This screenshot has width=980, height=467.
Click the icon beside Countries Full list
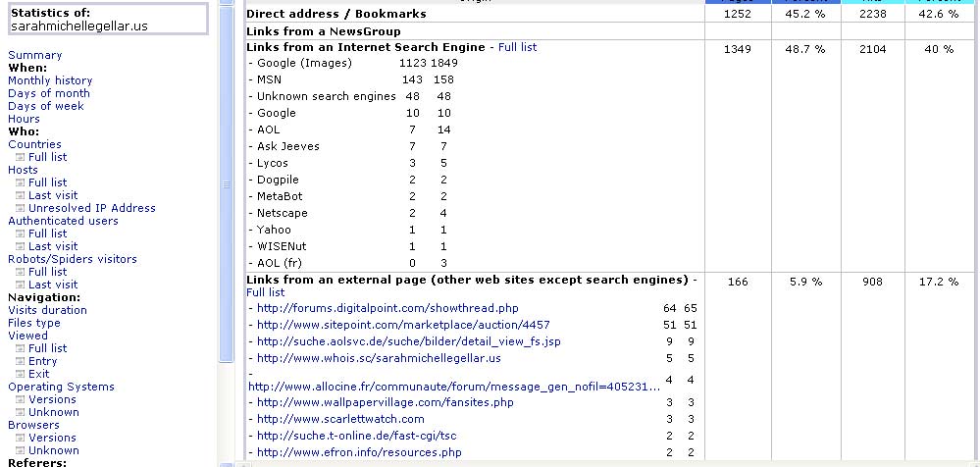[x=20, y=157]
